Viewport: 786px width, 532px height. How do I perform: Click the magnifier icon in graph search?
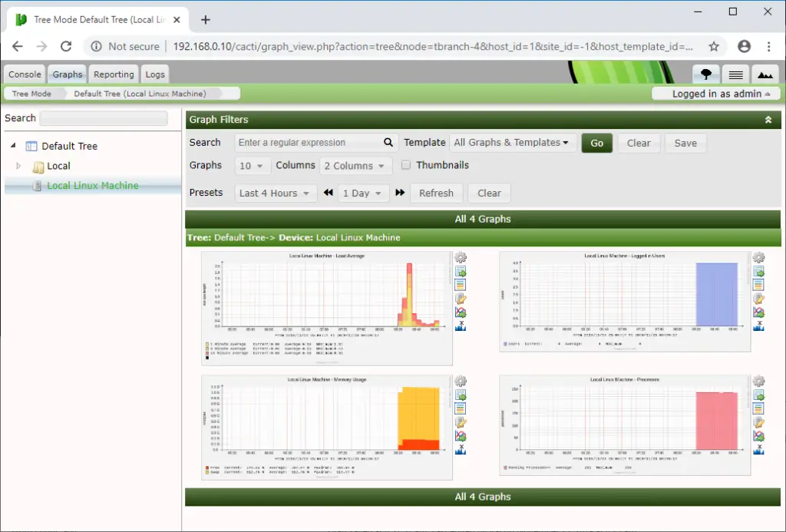[x=388, y=142]
